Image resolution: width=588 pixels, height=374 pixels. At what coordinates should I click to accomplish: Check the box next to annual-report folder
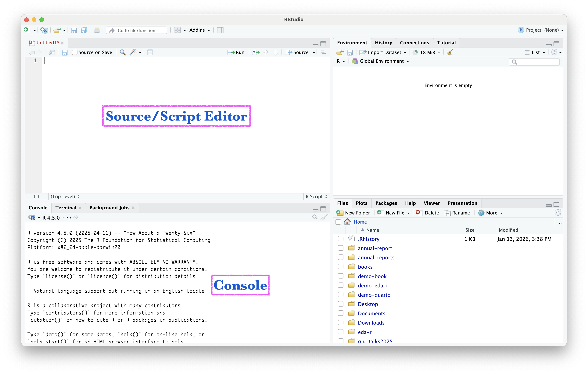coord(340,248)
